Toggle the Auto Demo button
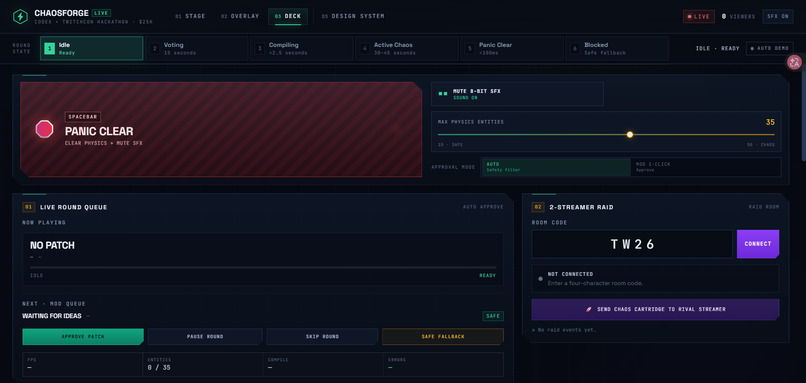This screenshot has width=806, height=383. tap(769, 48)
